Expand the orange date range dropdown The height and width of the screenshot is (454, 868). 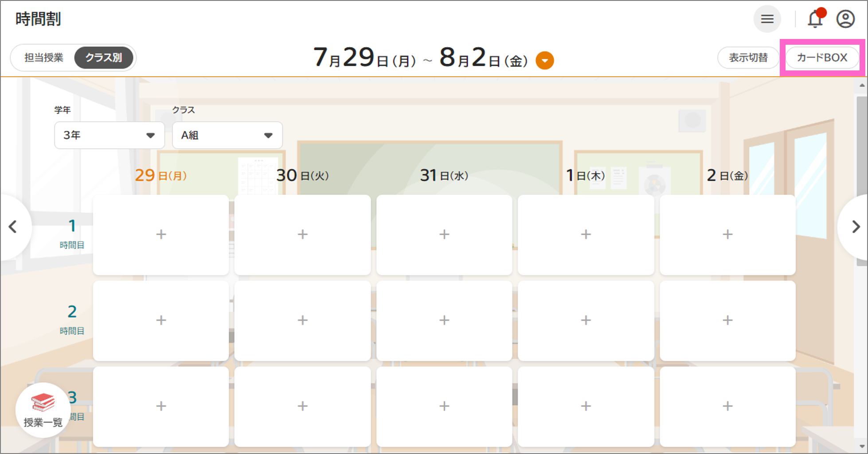click(x=544, y=61)
